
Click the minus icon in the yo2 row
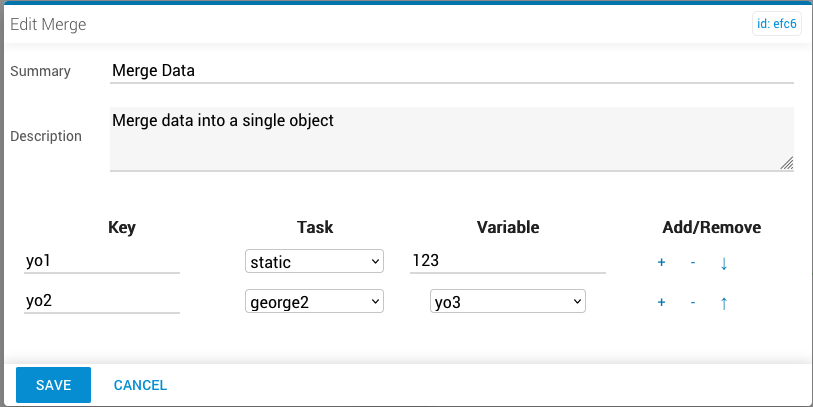(x=692, y=302)
